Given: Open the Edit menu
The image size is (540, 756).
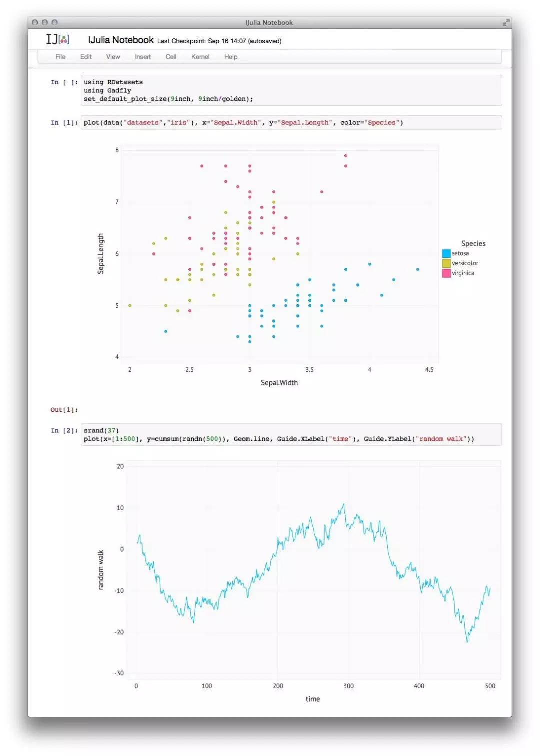Looking at the screenshot, I should [x=86, y=57].
